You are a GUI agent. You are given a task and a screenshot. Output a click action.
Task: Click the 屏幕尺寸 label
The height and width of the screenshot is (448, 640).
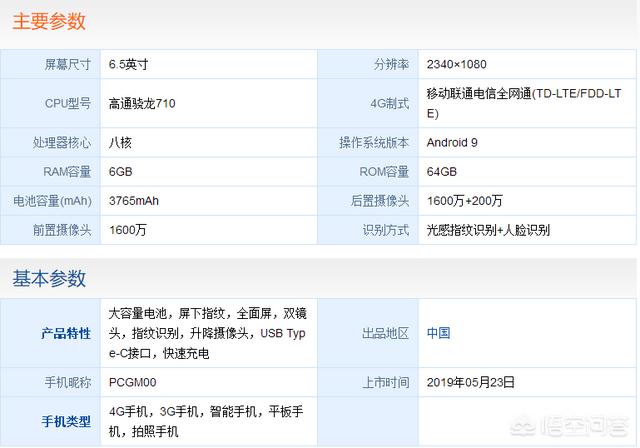coord(67,64)
